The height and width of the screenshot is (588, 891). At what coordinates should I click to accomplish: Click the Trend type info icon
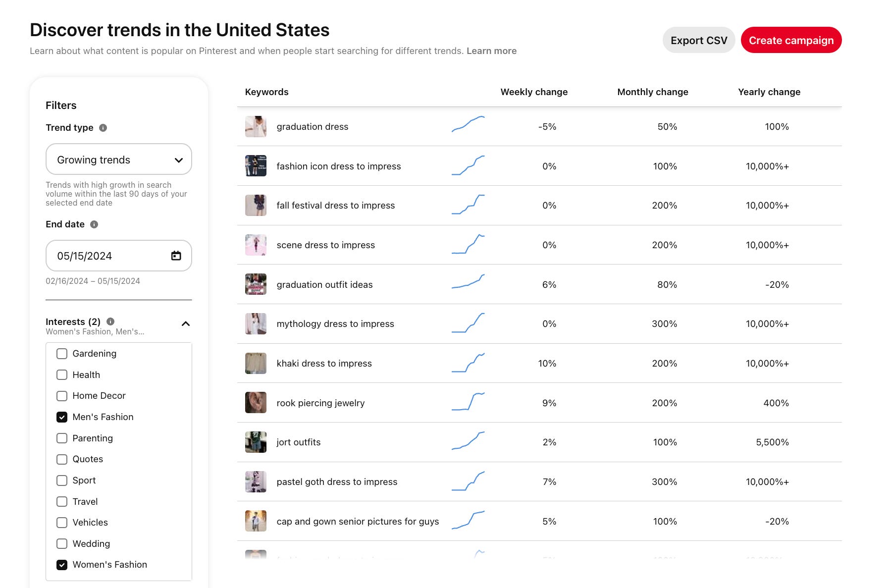click(103, 128)
